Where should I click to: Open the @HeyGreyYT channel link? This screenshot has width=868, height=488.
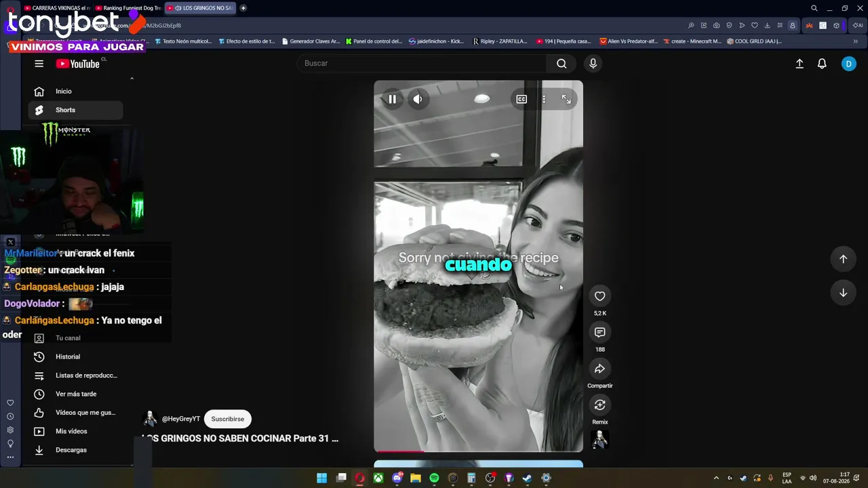(x=181, y=419)
